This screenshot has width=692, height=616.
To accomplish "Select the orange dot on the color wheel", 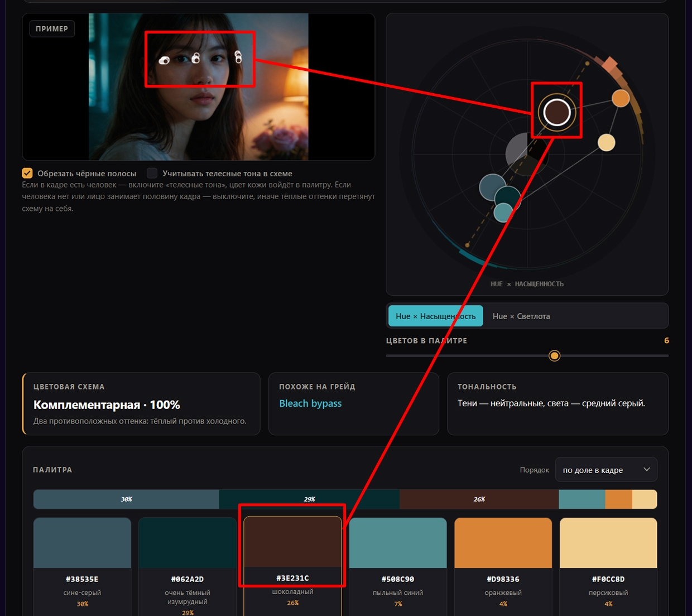I will click(x=621, y=98).
